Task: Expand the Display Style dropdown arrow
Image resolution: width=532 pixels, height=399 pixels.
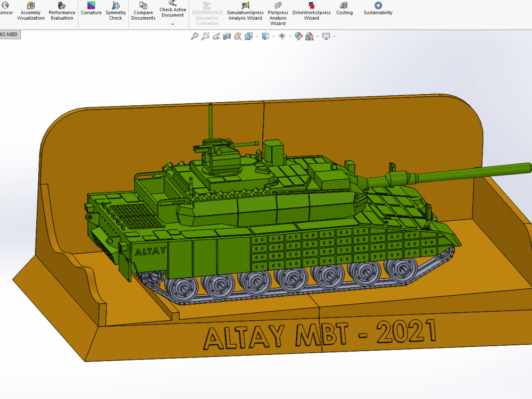Action: 273,36
